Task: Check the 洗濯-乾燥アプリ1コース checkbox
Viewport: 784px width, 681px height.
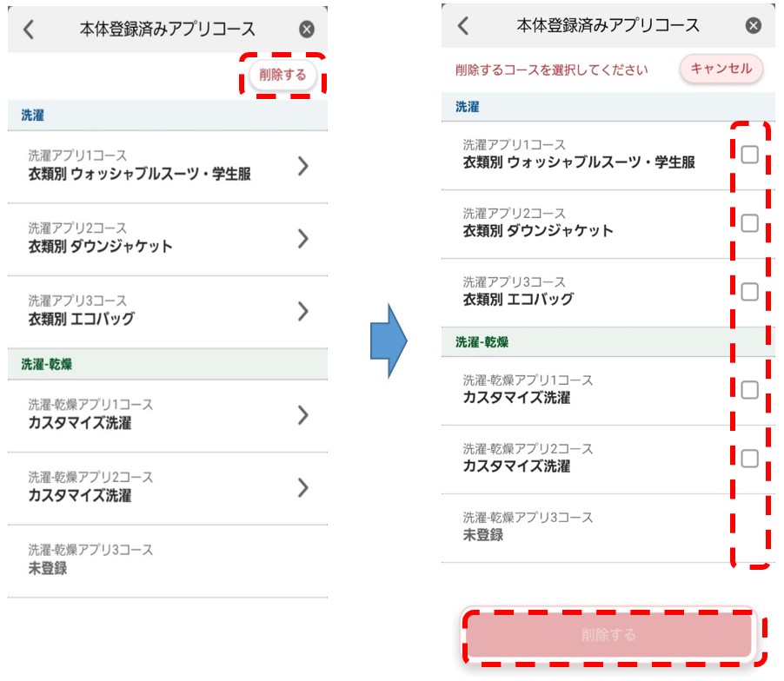Action: [749, 390]
